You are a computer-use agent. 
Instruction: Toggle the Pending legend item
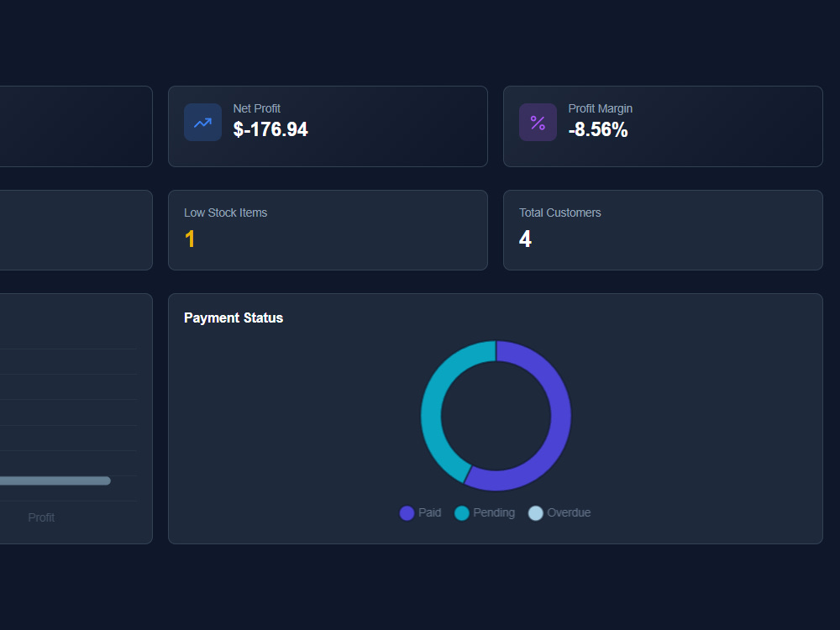point(485,512)
